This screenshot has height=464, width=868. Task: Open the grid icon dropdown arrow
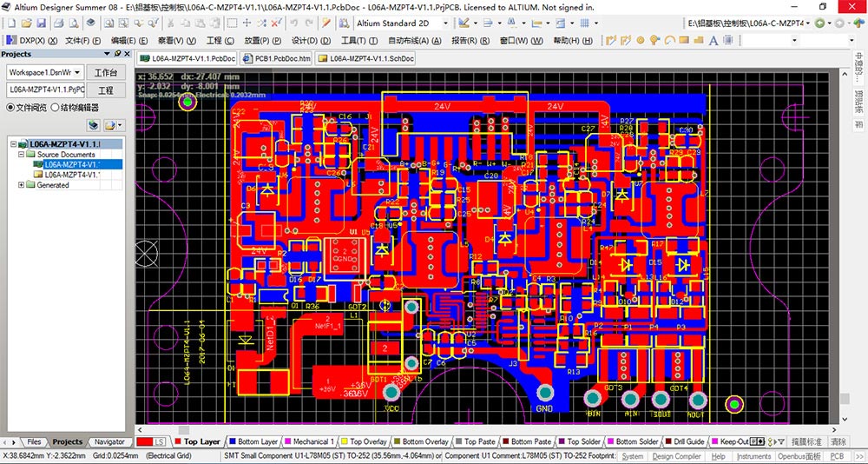[596, 23]
